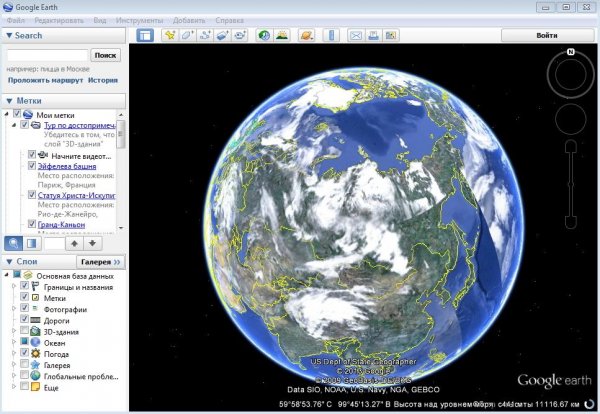Collapse the Слои panel triangle
This screenshot has height=414, width=600.
click(x=9, y=262)
